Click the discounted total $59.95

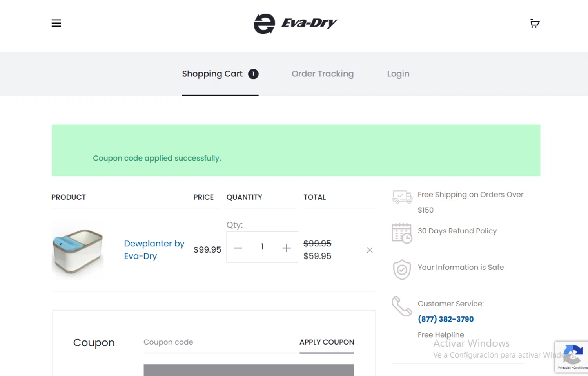[317, 256]
